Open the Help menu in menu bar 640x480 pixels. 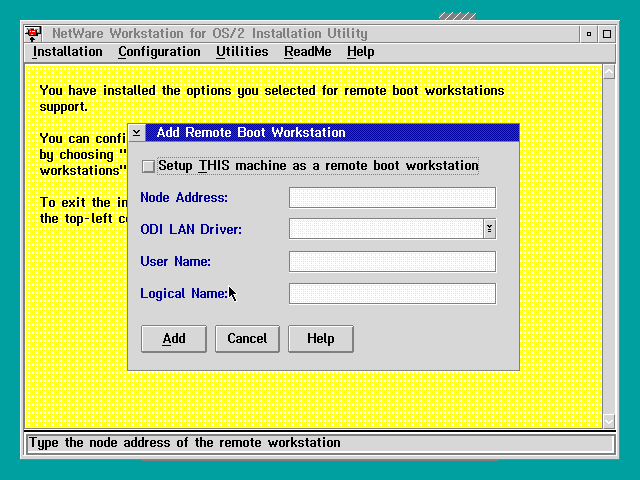tap(360, 52)
